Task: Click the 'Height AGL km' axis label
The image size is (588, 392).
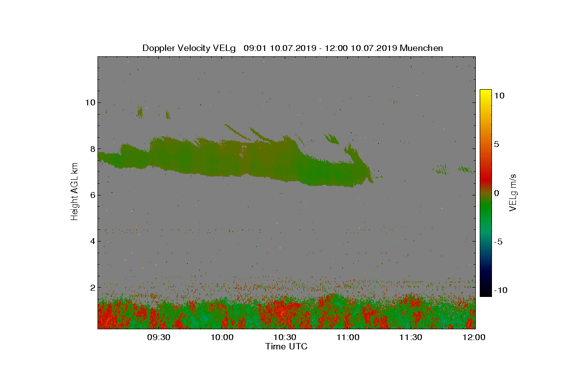Action: pos(75,191)
